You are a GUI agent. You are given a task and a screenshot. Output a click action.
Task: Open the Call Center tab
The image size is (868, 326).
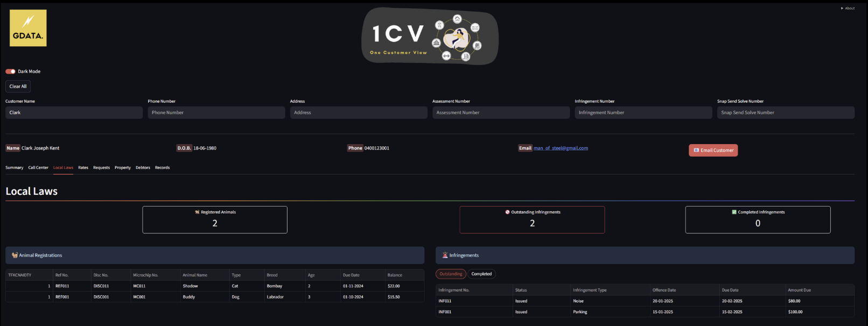38,167
